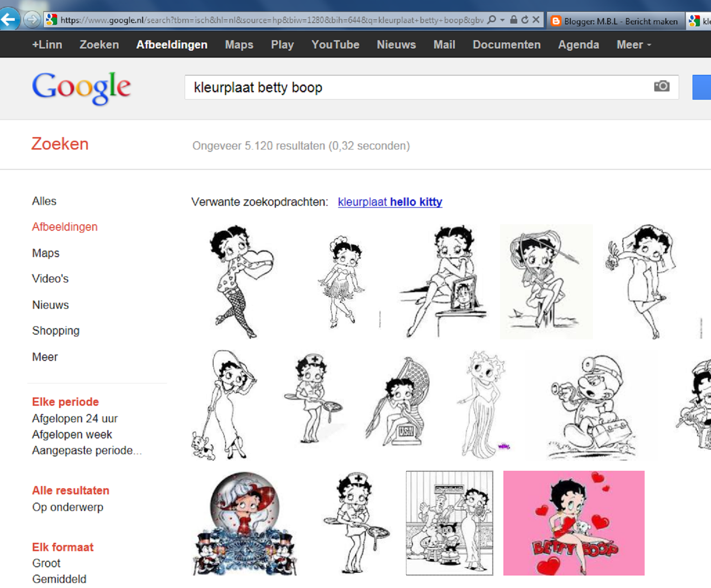Select Maps in the left sidebar
This screenshot has height=588, width=711.
46,253
